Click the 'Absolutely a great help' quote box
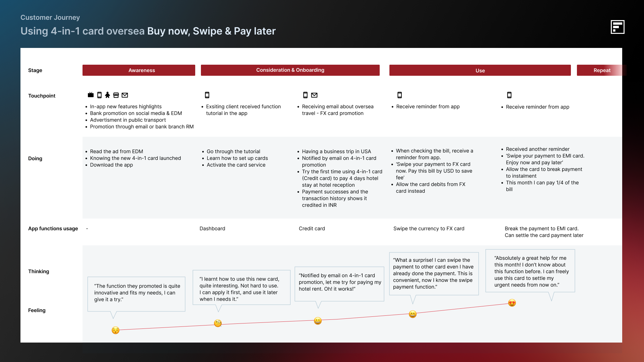 coord(530,271)
